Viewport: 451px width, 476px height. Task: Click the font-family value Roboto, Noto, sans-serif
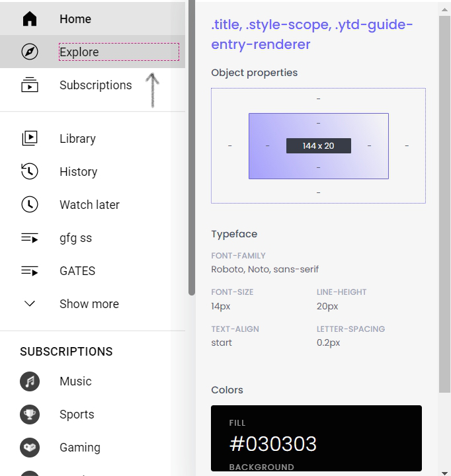(x=265, y=269)
